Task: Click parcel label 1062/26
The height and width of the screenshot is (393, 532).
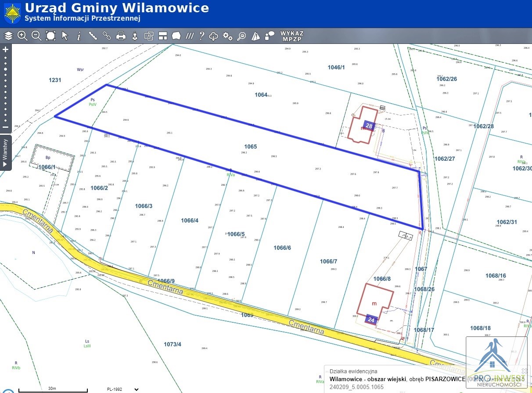Action: (447, 79)
